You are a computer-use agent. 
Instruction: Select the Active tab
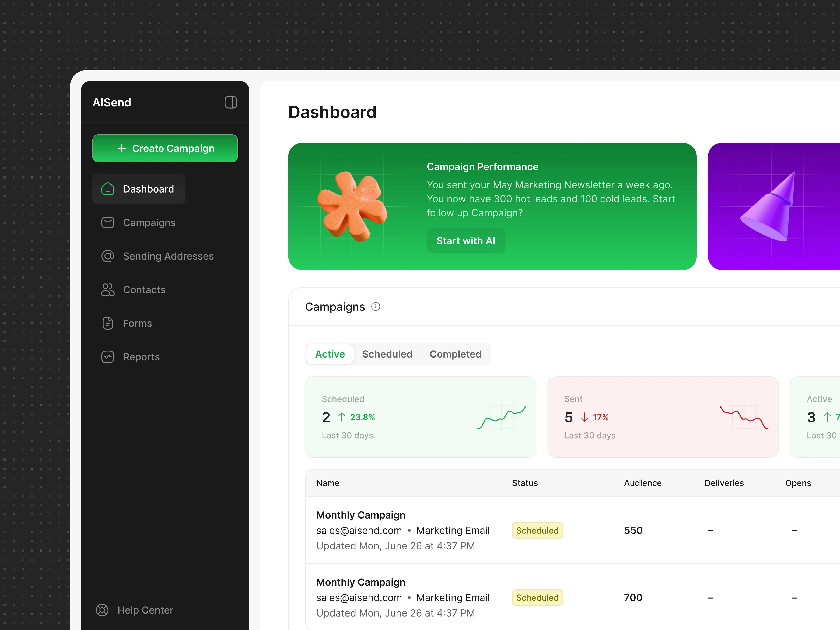pyautogui.click(x=330, y=354)
